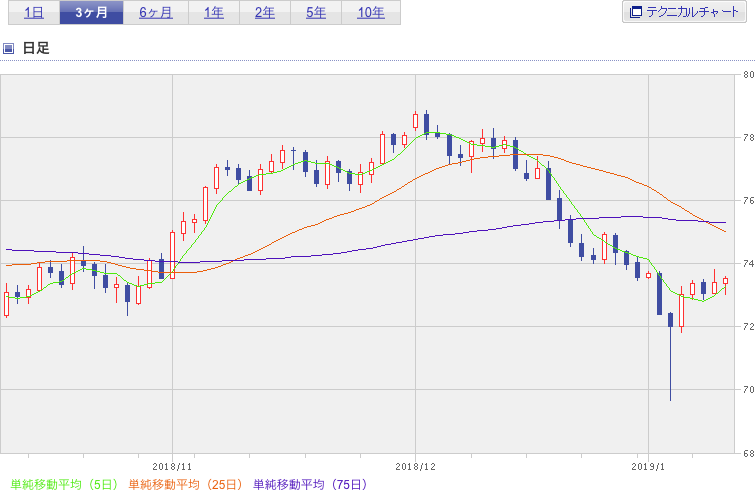Image resolution: width=755 pixels, height=493 pixels.
Task: Click the 80 price axis label
Action: [748, 75]
